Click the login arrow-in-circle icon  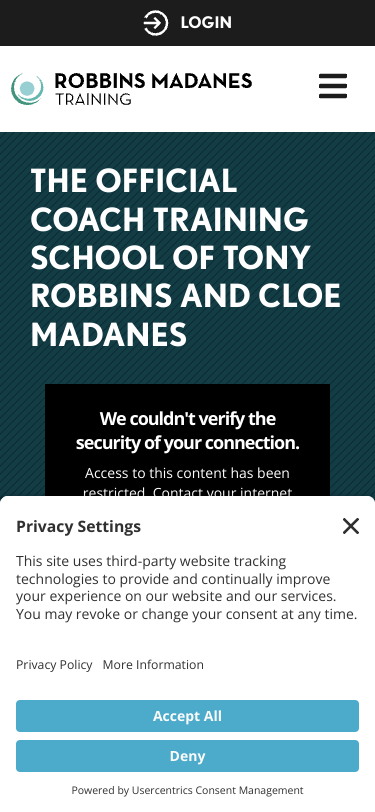155,23
